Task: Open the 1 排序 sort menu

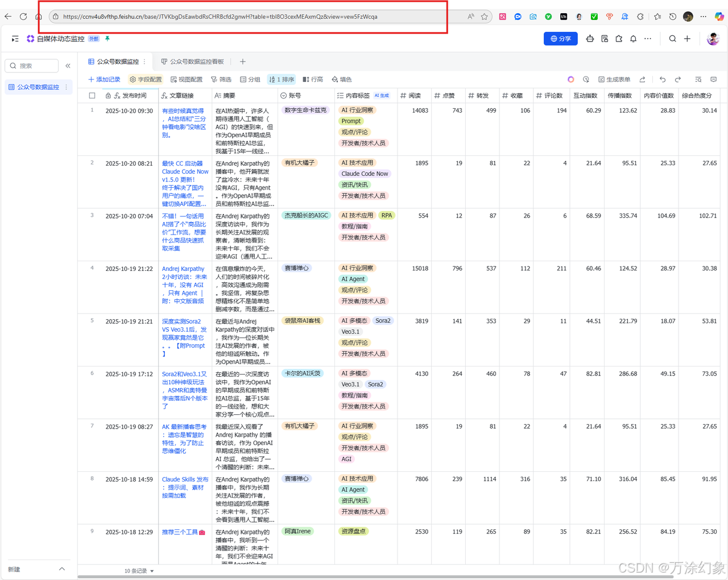Action: click(x=282, y=80)
